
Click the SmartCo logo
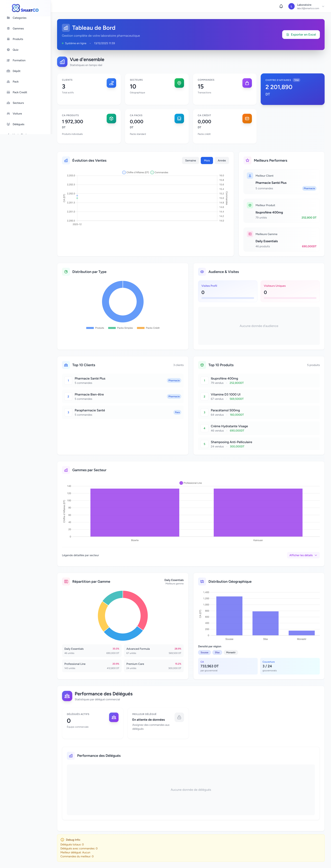tap(25, 8)
